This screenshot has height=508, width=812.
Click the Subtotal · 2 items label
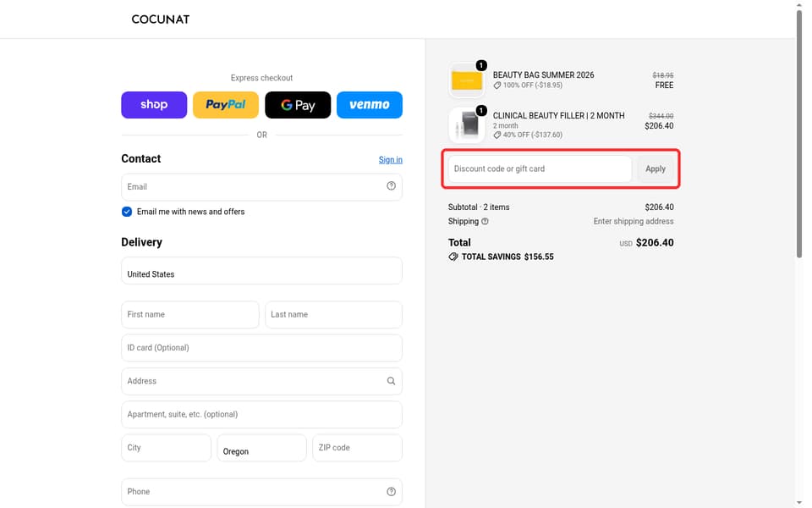tap(479, 207)
